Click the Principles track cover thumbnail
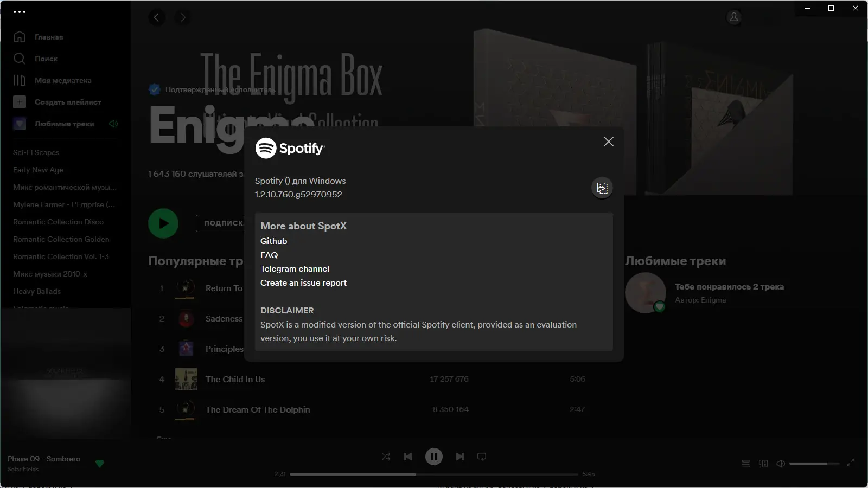This screenshot has width=868, height=488. point(186,349)
